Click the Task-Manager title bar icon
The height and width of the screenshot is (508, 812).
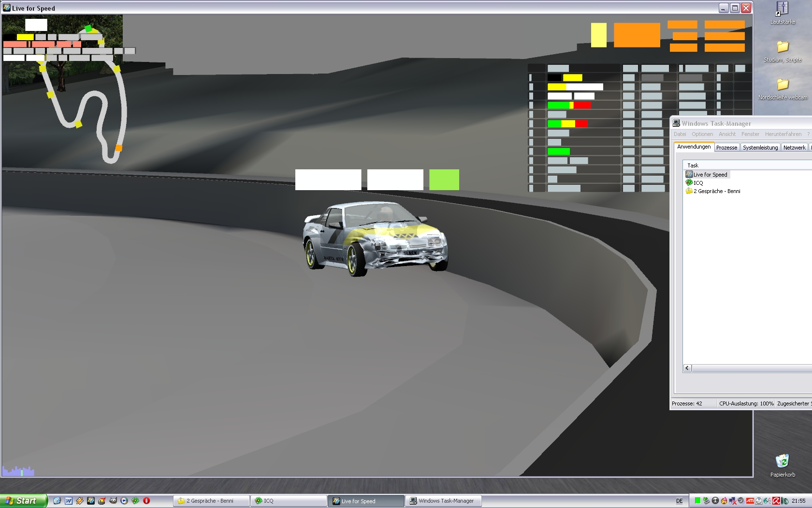[676, 123]
